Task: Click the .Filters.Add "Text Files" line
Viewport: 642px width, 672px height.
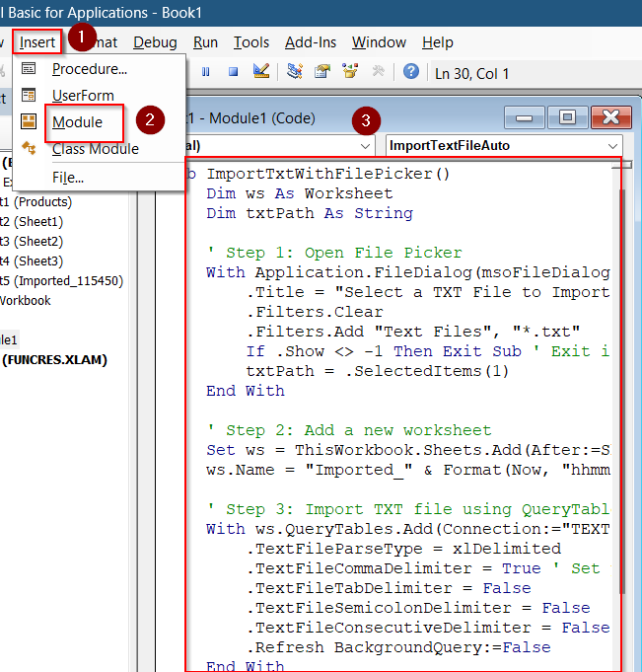Action: point(413,332)
